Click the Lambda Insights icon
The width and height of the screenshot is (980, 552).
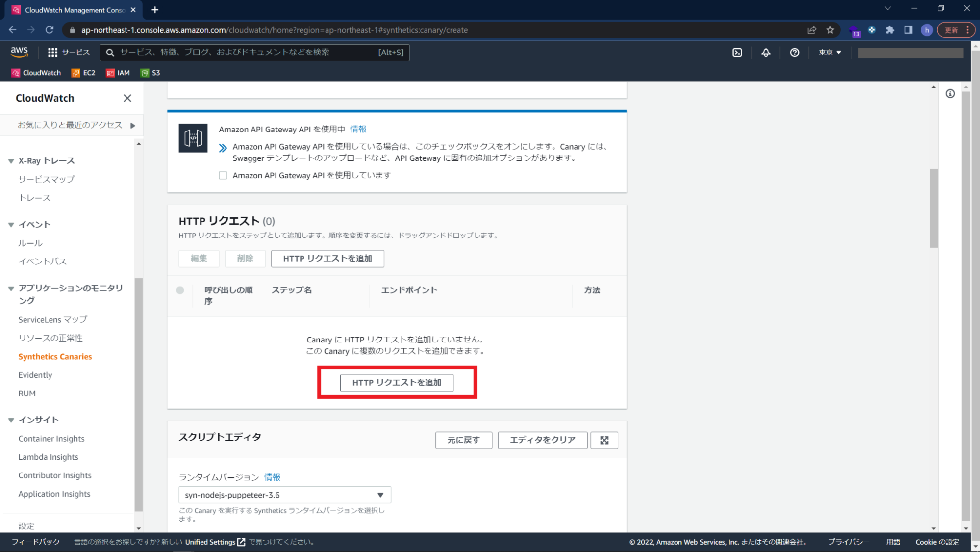point(48,456)
